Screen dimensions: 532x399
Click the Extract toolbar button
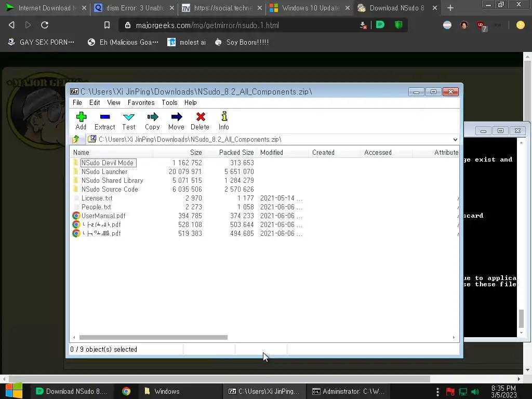[104, 121]
